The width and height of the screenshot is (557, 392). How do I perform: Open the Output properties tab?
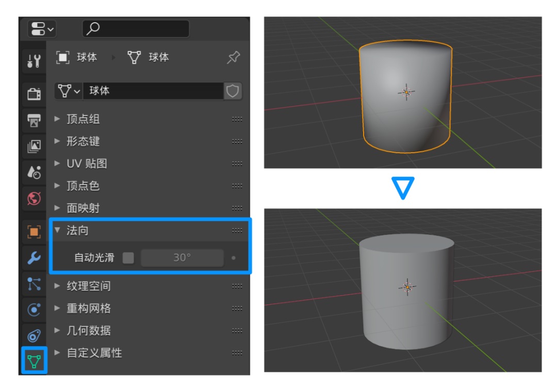[x=34, y=121]
